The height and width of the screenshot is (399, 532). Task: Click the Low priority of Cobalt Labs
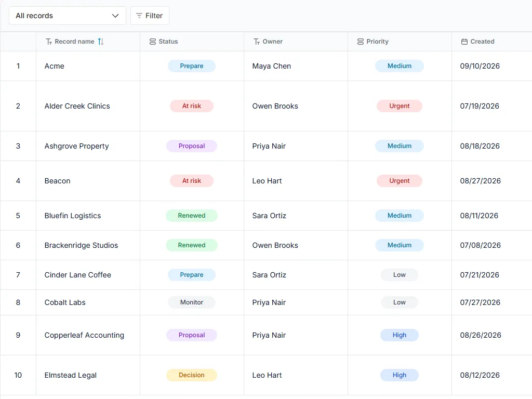tap(400, 302)
